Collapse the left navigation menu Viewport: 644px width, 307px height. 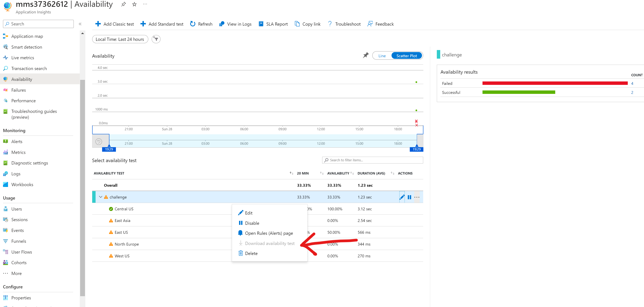pos(80,24)
